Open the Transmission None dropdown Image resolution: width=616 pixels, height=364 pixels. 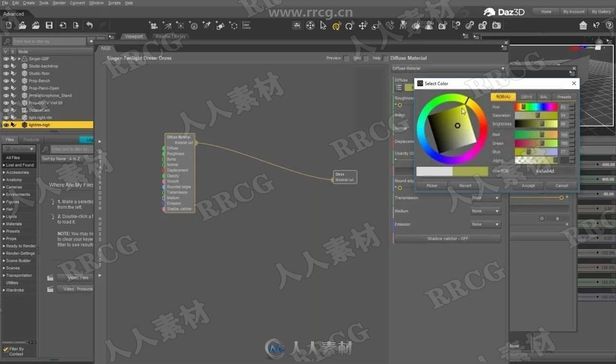click(x=485, y=198)
